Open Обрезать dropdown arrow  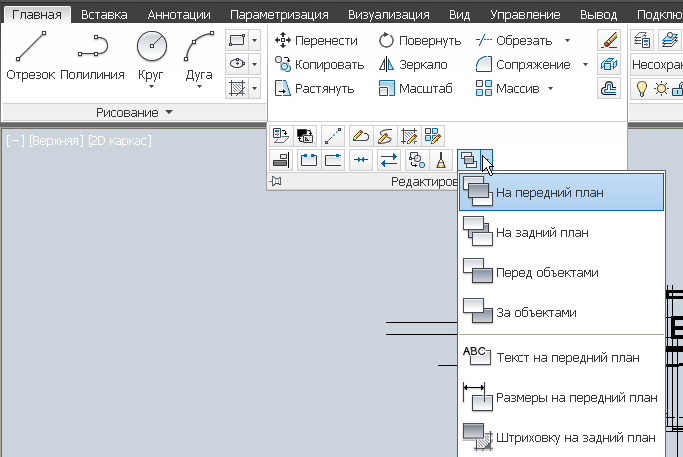[567, 41]
